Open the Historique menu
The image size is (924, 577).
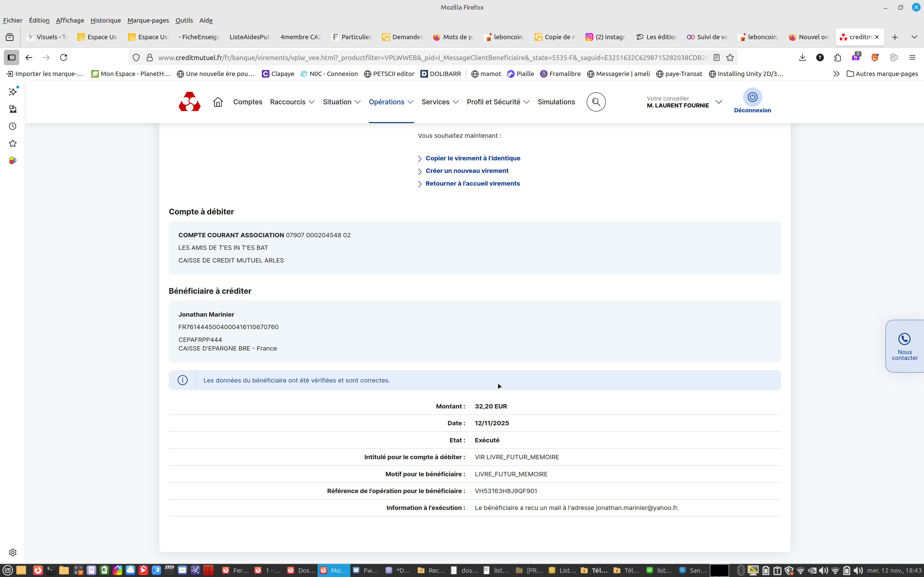105,20
